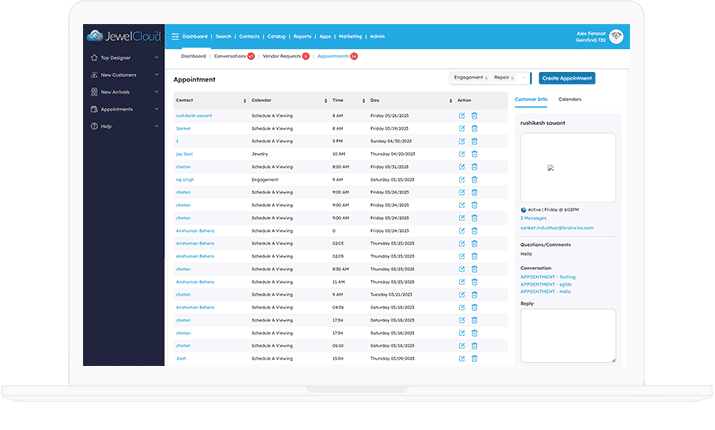Open the Anshuman Behera contact link
The height and width of the screenshot is (430, 715).
(195, 230)
